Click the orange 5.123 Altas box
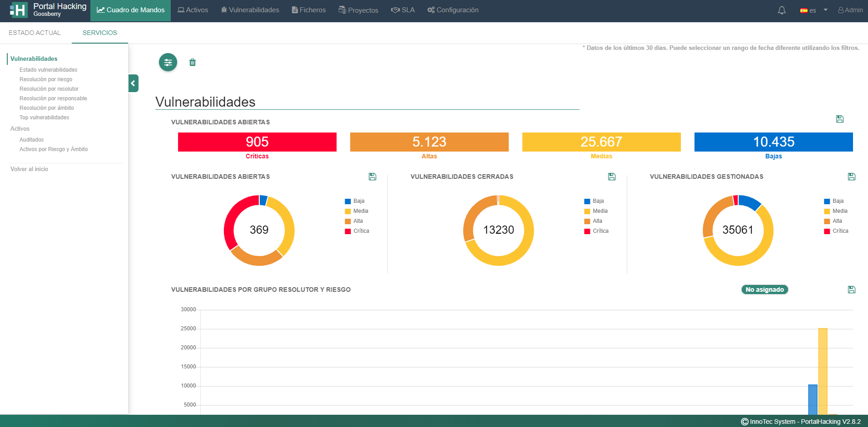 pyautogui.click(x=429, y=142)
